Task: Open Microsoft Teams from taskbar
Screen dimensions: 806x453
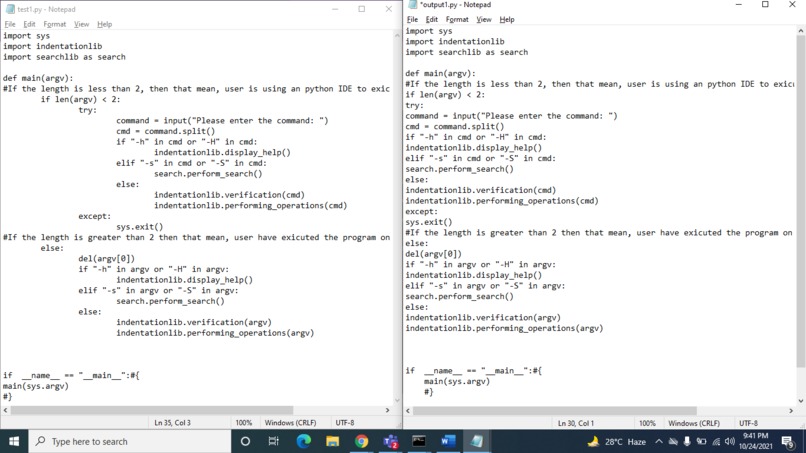Action: pos(391,441)
